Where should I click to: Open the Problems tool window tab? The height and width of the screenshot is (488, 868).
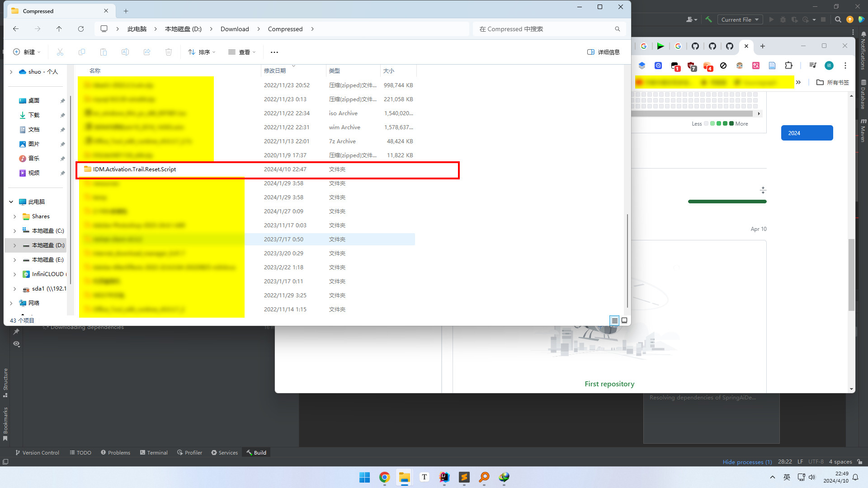tap(116, 452)
